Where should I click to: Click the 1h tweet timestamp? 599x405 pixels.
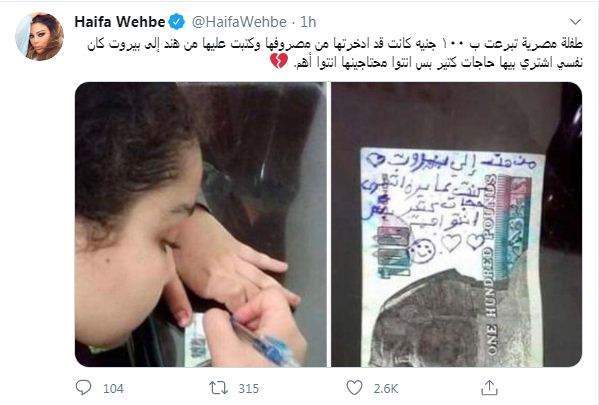tap(308, 22)
